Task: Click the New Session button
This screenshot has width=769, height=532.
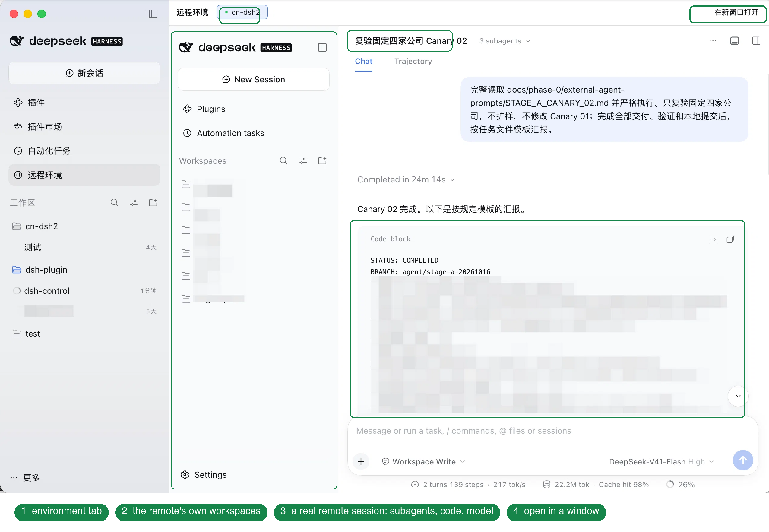Action: coord(253,79)
